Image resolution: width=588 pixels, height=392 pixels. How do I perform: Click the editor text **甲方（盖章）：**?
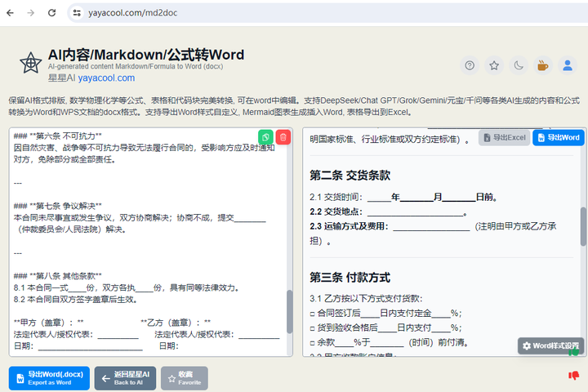[x=49, y=323]
